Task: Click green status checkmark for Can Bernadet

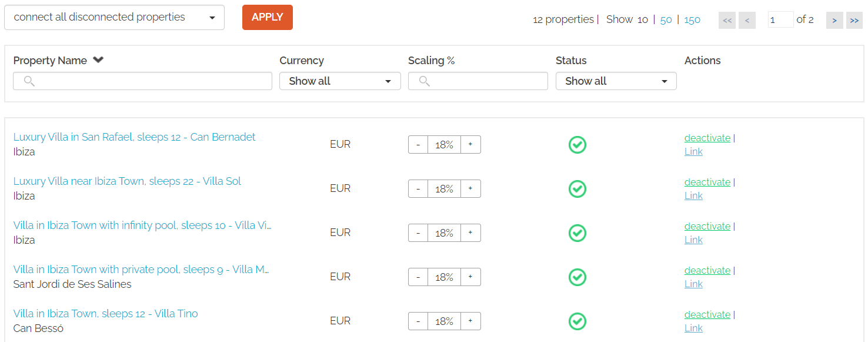Action: [x=577, y=145]
